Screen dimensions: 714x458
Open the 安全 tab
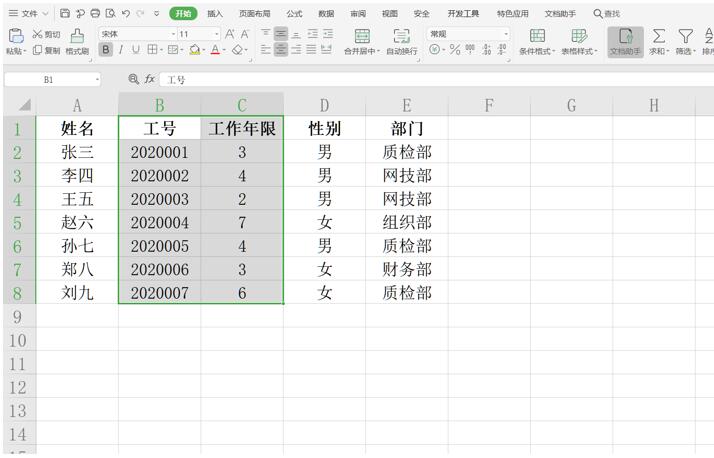point(422,14)
